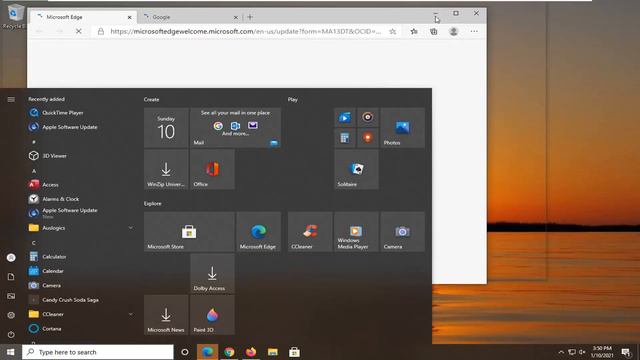Open the Microsoft Edge tile
Viewport: 640px width, 360px height.
pyautogui.click(x=258, y=231)
